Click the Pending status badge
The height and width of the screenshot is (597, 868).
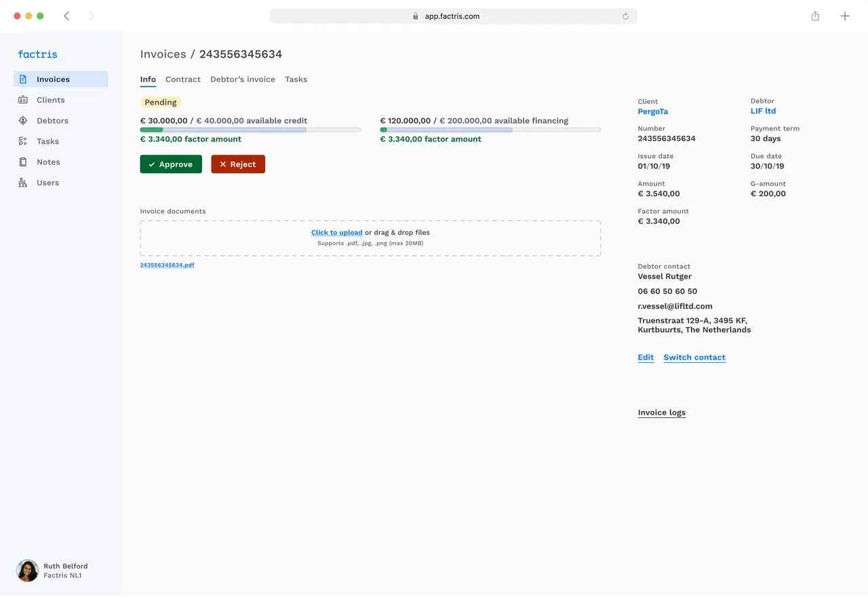(x=161, y=102)
